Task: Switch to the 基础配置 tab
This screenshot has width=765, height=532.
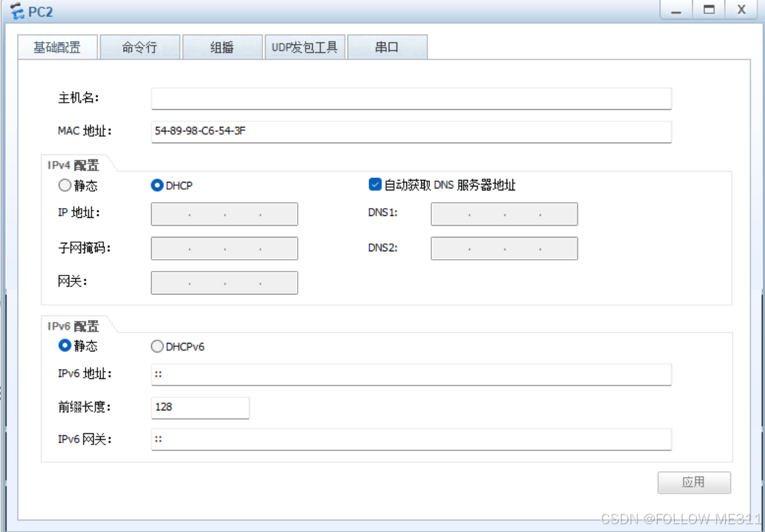Action: click(58, 47)
